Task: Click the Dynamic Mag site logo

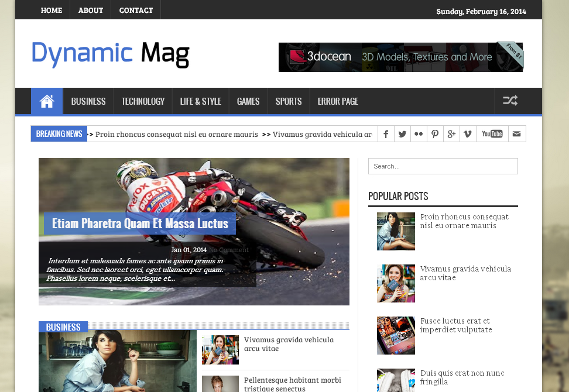Action: click(111, 54)
